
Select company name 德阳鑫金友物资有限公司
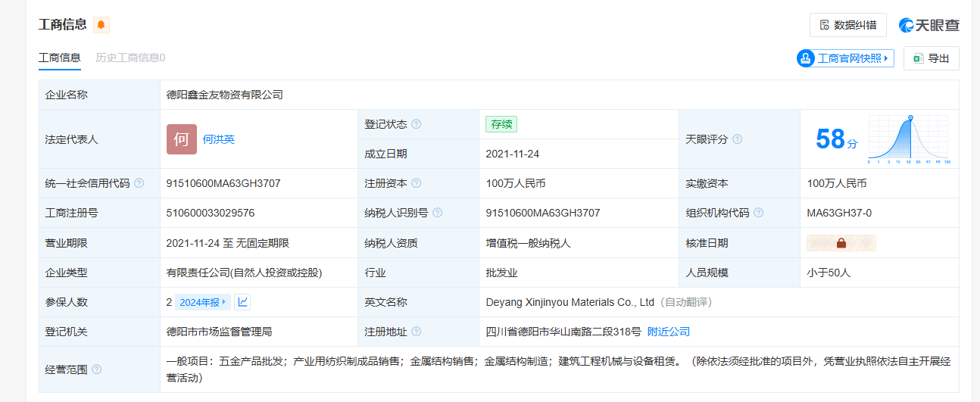[225, 95]
